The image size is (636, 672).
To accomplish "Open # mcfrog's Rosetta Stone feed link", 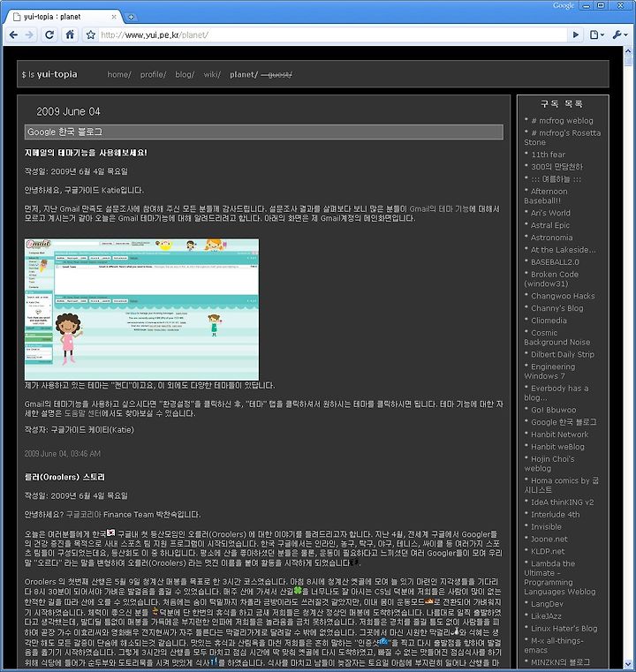I will coord(563,138).
